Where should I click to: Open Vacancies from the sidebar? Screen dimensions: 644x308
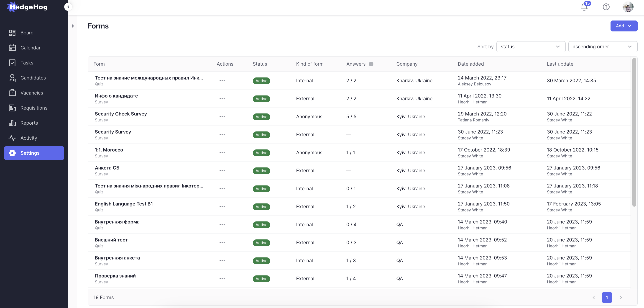tap(31, 93)
